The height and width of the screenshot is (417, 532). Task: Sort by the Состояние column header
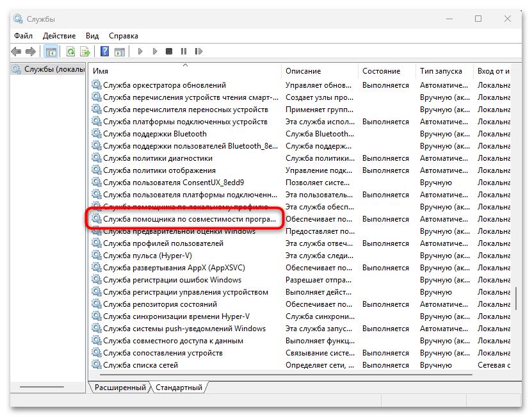pos(381,71)
